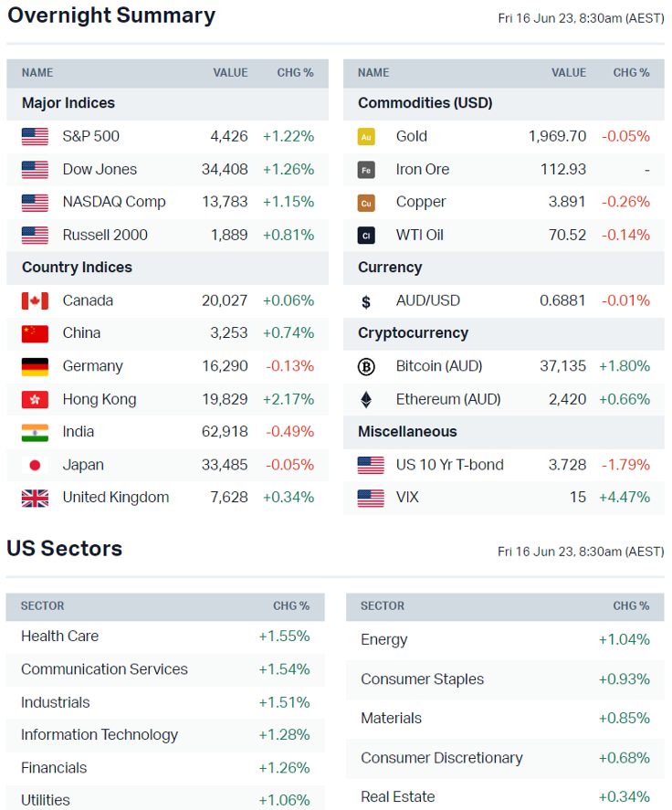
Task: Click the AUD/USD dollar sign icon
Action: [366, 301]
